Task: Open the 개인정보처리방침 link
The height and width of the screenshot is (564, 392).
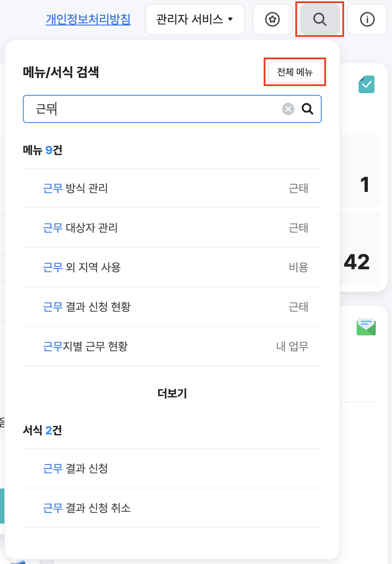Action: (88, 19)
